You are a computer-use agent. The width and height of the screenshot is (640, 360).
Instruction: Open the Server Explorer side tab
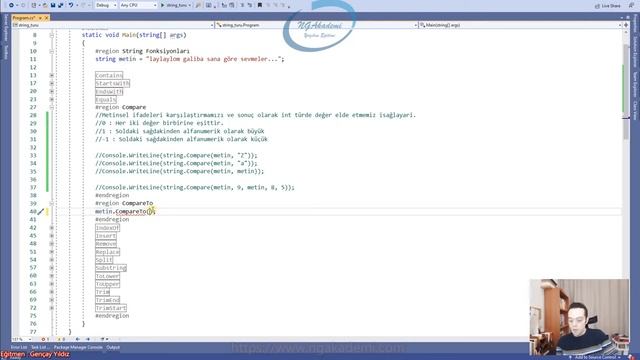pyautogui.click(x=5, y=28)
